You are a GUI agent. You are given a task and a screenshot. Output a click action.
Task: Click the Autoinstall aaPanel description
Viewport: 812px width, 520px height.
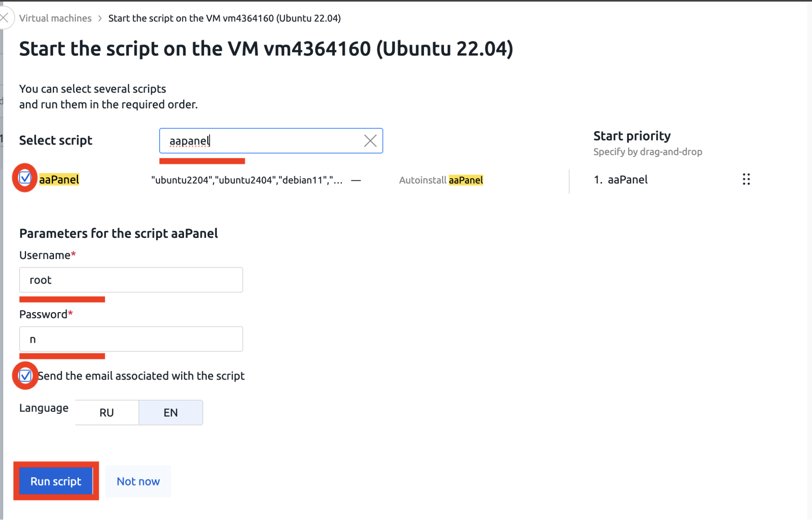(441, 180)
